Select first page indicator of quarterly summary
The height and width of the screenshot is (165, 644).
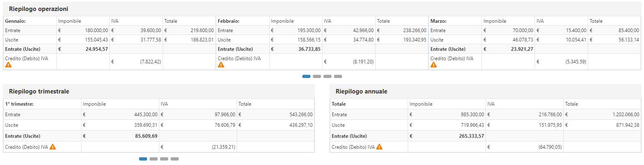[x=143, y=159]
